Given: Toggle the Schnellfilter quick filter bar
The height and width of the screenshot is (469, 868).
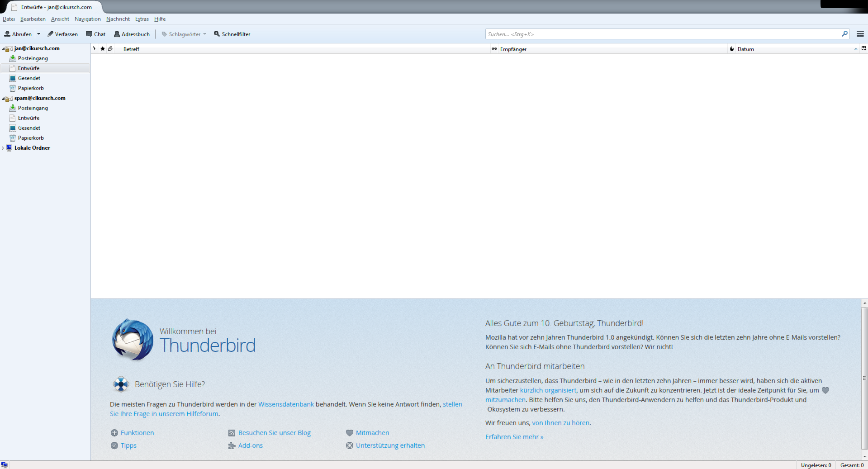Looking at the screenshot, I should (232, 34).
